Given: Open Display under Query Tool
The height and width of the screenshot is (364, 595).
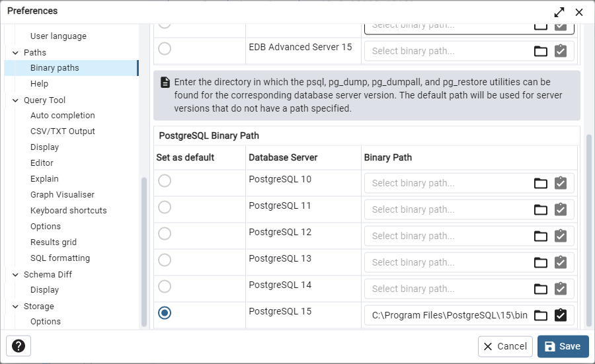Looking at the screenshot, I should [44, 147].
